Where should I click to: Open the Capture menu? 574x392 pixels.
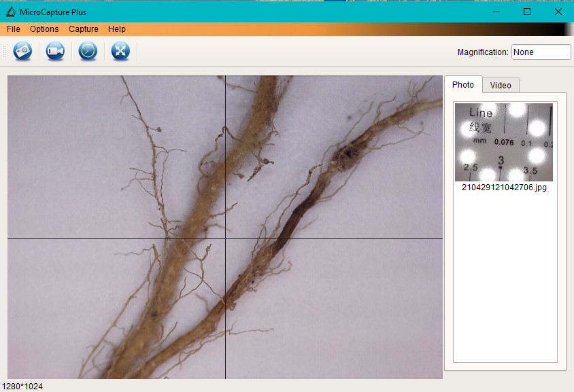point(84,29)
